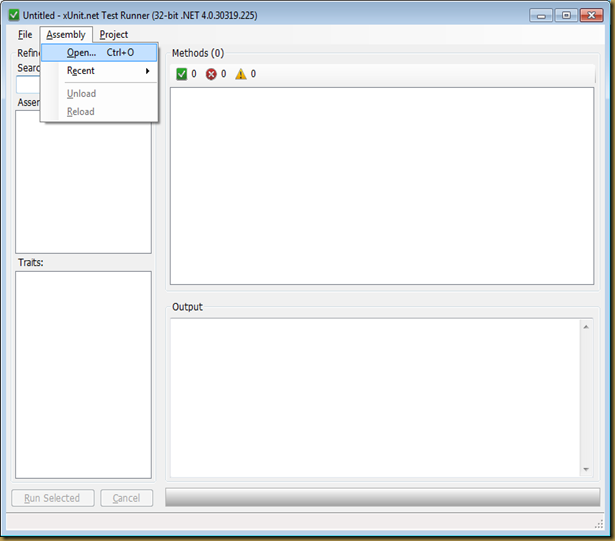Click the Cancel button

click(127, 498)
